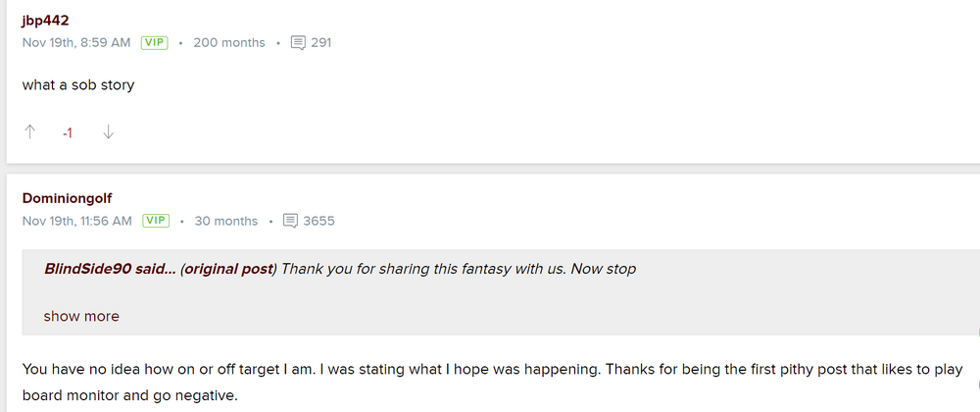Click jbp442's green VIP badge

[x=154, y=43]
